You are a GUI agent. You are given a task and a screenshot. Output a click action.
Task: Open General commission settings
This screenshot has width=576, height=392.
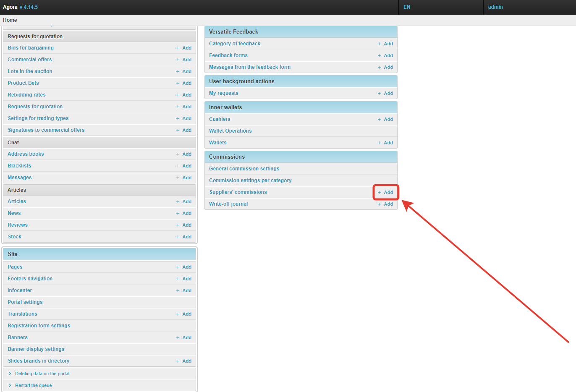pyautogui.click(x=244, y=169)
